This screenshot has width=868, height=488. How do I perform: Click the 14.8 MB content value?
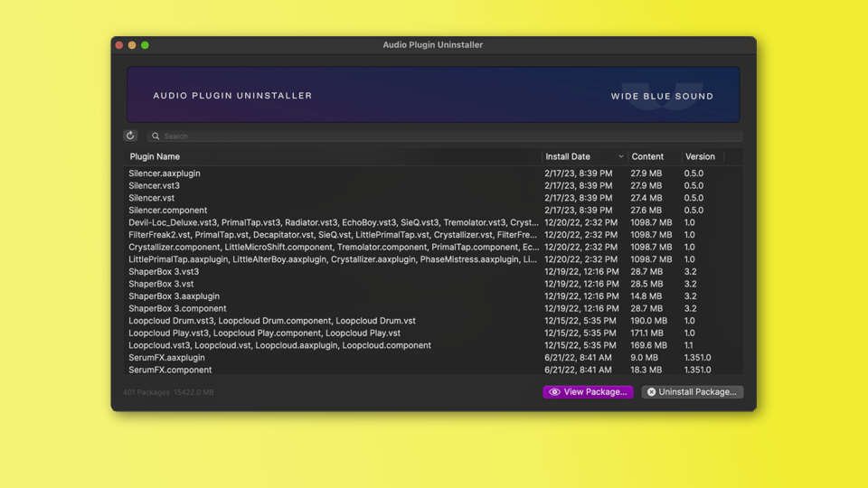coord(646,296)
